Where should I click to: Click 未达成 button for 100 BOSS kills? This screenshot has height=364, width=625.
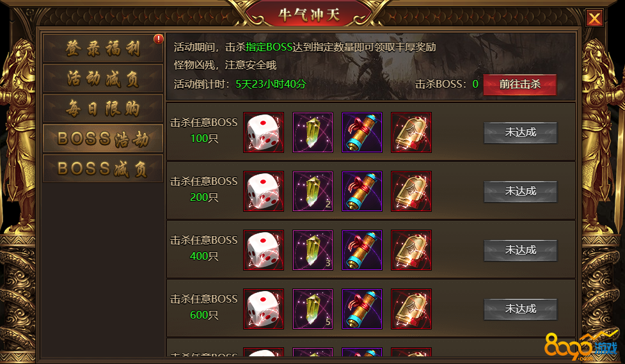[520, 132]
